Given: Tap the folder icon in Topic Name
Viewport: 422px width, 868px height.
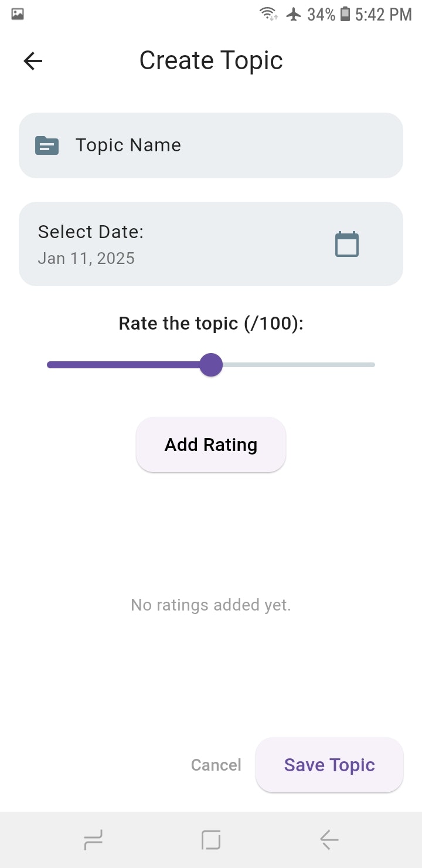Looking at the screenshot, I should [47, 145].
